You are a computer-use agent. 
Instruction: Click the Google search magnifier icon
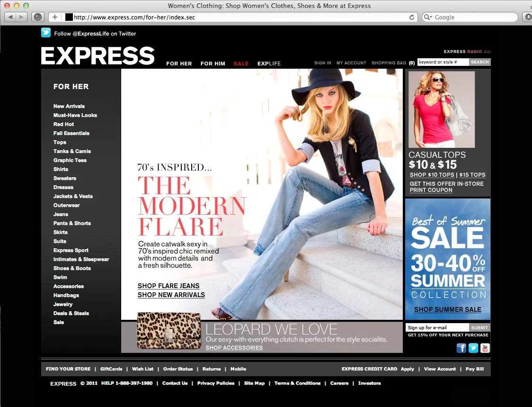point(428,17)
